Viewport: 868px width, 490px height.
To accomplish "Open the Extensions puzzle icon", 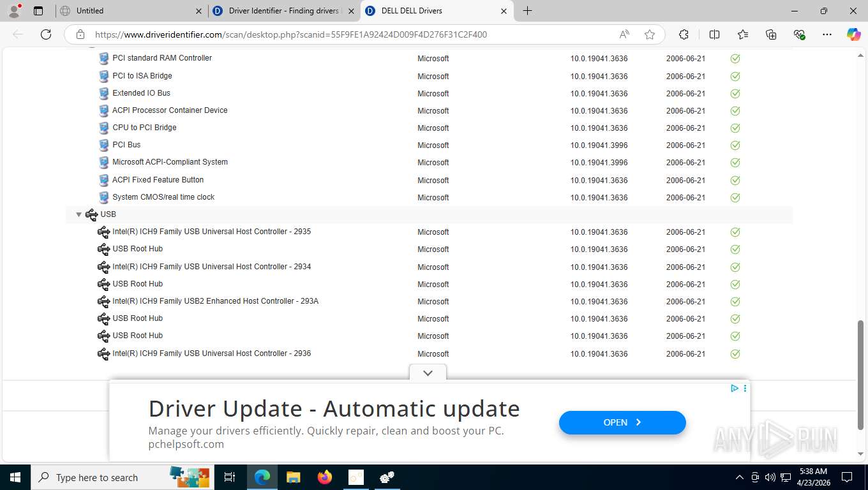I will click(684, 34).
